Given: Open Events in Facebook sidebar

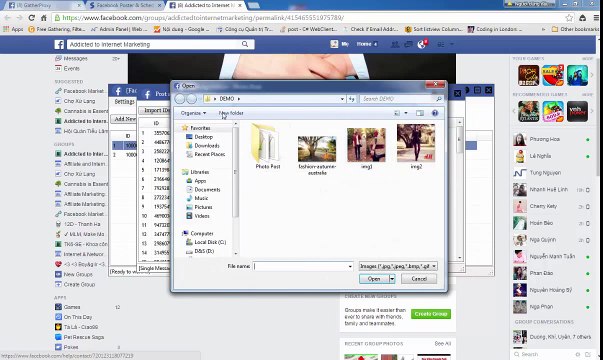Looking at the screenshot, I should pyautogui.click(x=72, y=68).
